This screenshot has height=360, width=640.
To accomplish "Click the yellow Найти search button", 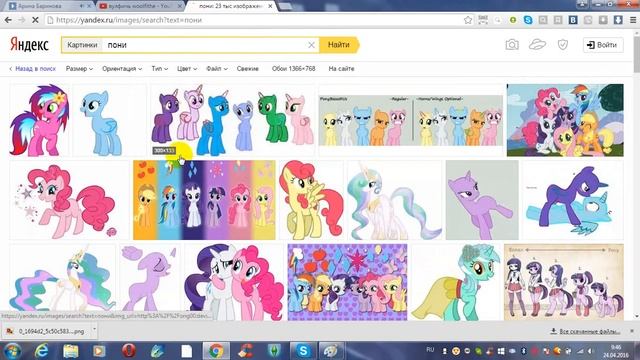I will (x=339, y=45).
